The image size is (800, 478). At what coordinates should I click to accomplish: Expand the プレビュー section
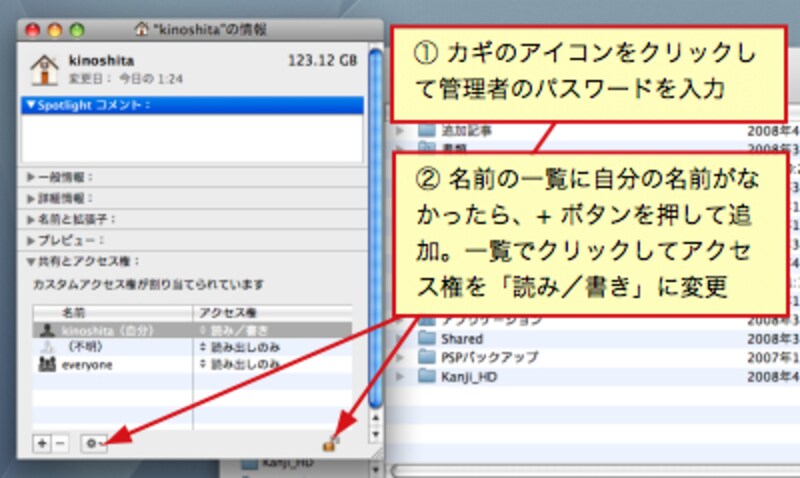[x=31, y=240]
